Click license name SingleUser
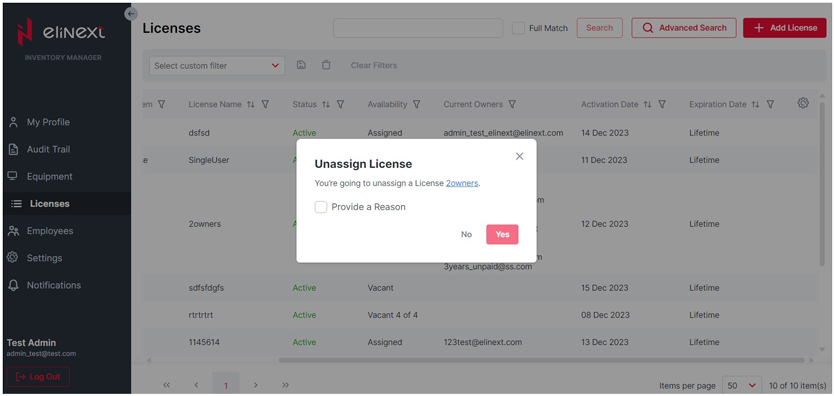Image resolution: width=834 pixels, height=396 pixels. pyautogui.click(x=208, y=160)
